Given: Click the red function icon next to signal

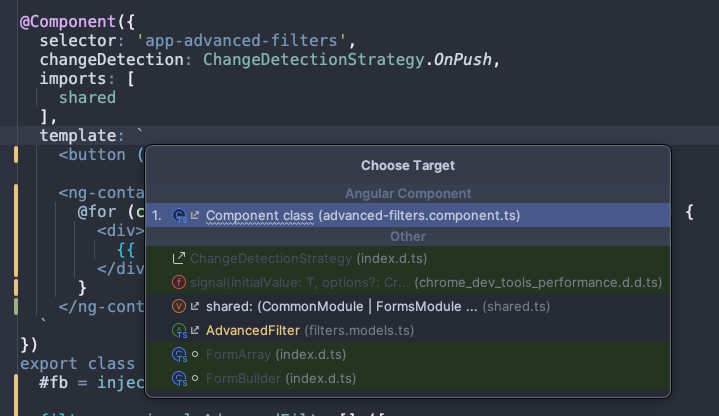Looking at the screenshot, I should (x=178, y=282).
